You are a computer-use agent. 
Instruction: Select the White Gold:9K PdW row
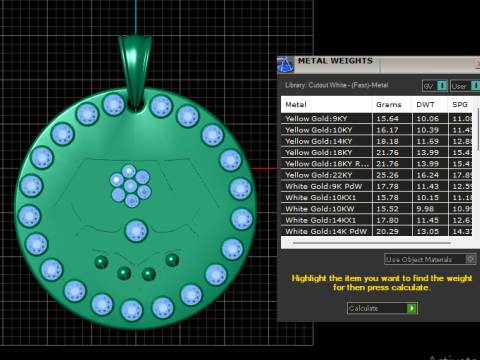(377, 187)
